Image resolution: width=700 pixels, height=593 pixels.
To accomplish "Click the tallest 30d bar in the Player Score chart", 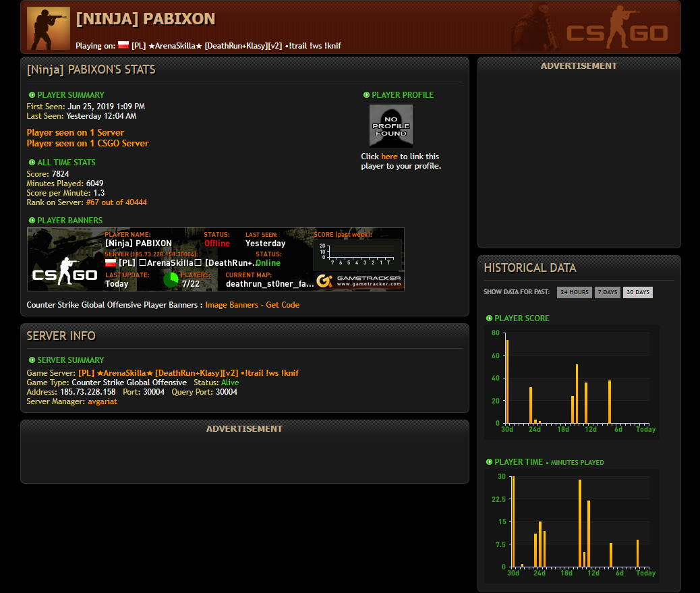I will tap(508, 382).
